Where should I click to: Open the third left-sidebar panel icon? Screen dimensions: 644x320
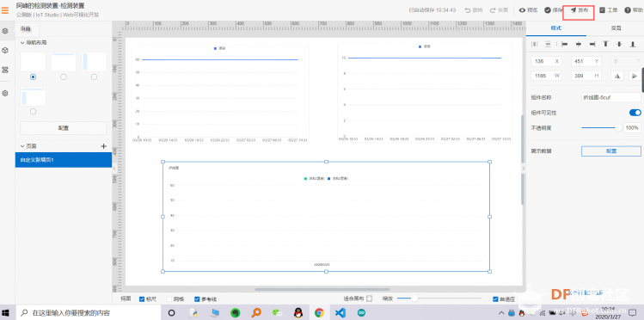[x=5, y=70]
